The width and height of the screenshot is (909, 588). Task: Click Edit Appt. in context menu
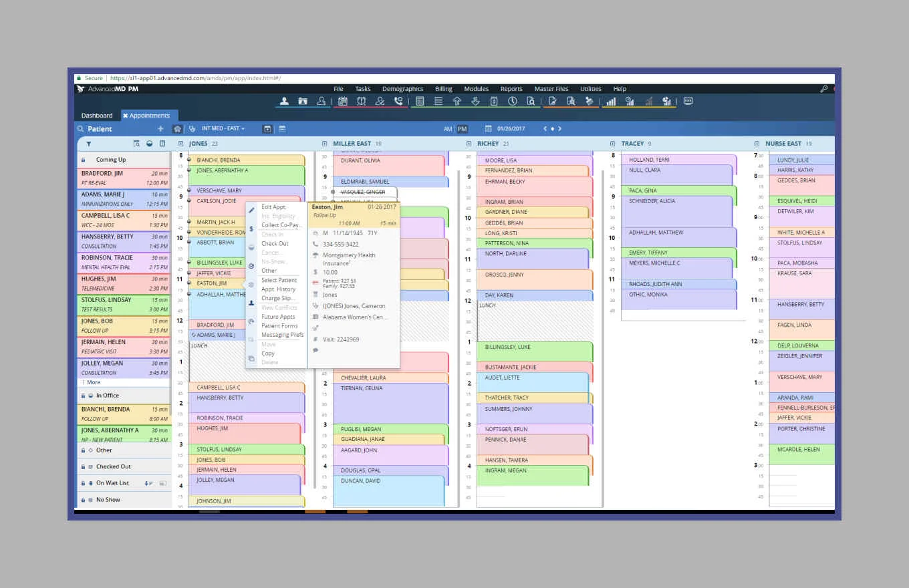point(273,208)
